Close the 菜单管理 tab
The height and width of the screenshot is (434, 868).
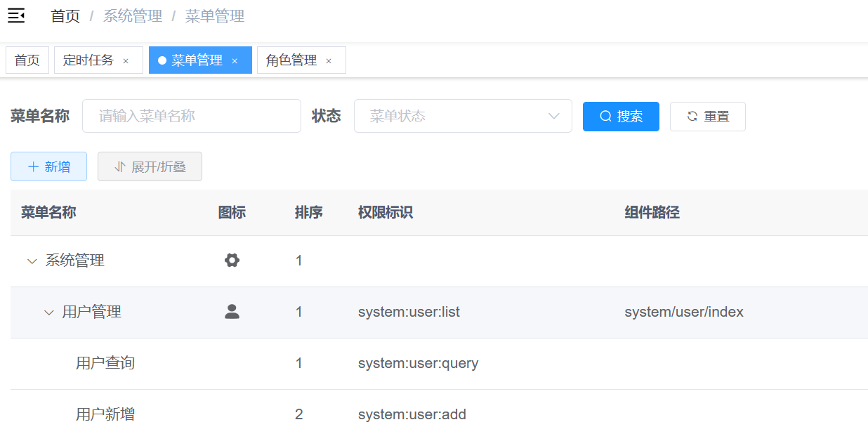point(235,61)
